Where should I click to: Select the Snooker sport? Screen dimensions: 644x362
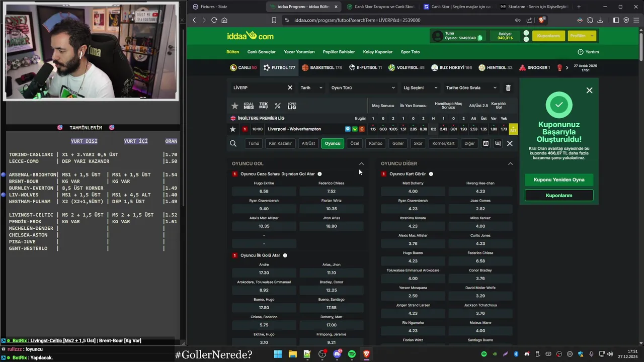click(535, 67)
